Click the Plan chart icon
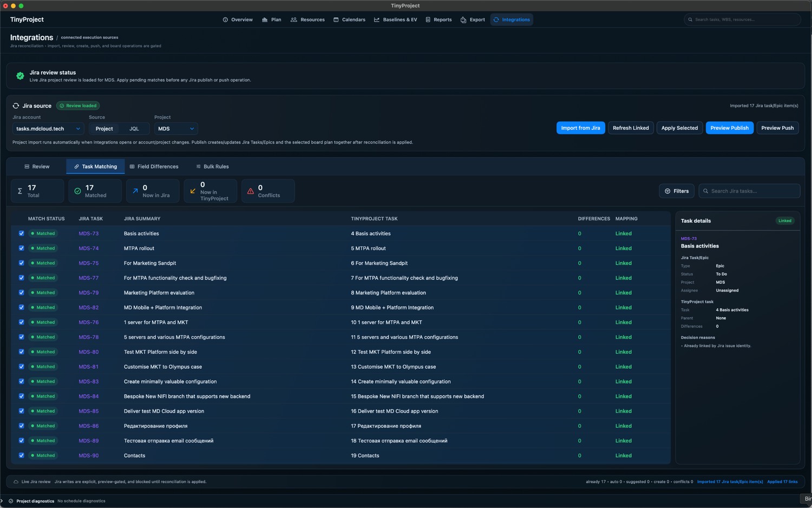This screenshot has height=508, width=812. pos(265,19)
